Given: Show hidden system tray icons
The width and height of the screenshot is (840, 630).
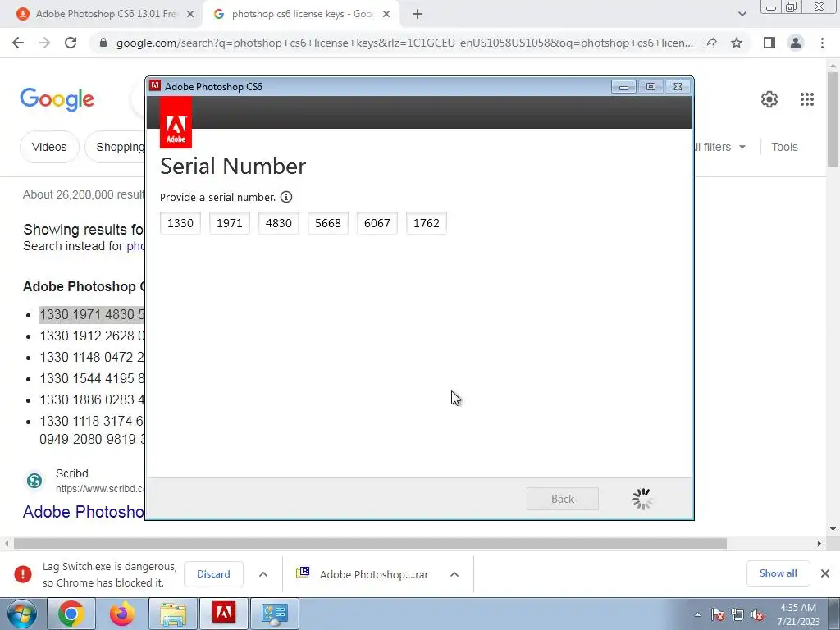Looking at the screenshot, I should [697, 614].
